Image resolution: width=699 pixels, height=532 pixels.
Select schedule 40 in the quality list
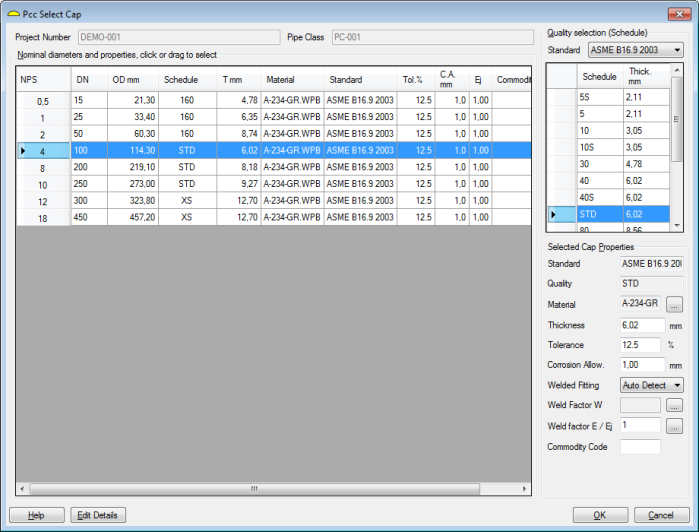[600, 181]
